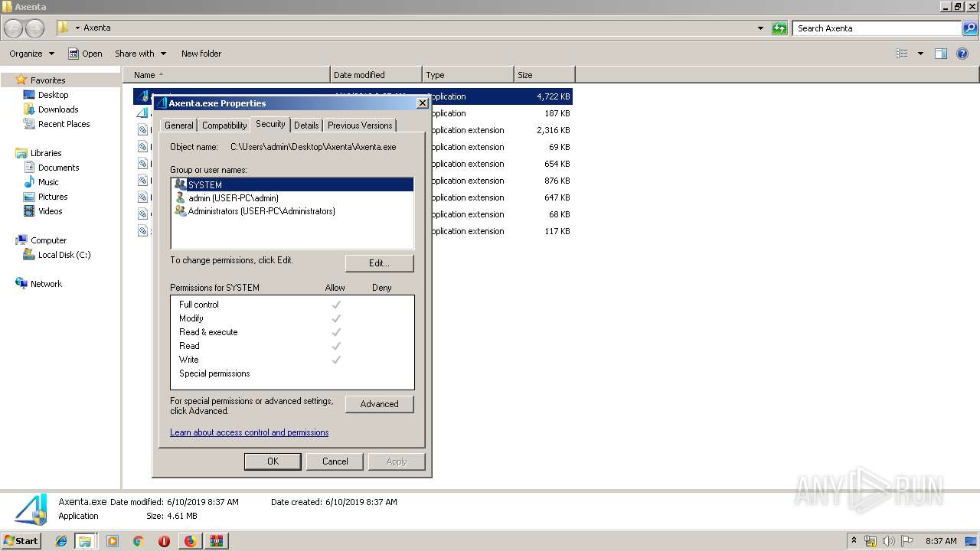Viewport: 980px width, 551px height.
Task: Go back using the Explorer back arrow
Action: 14,28
